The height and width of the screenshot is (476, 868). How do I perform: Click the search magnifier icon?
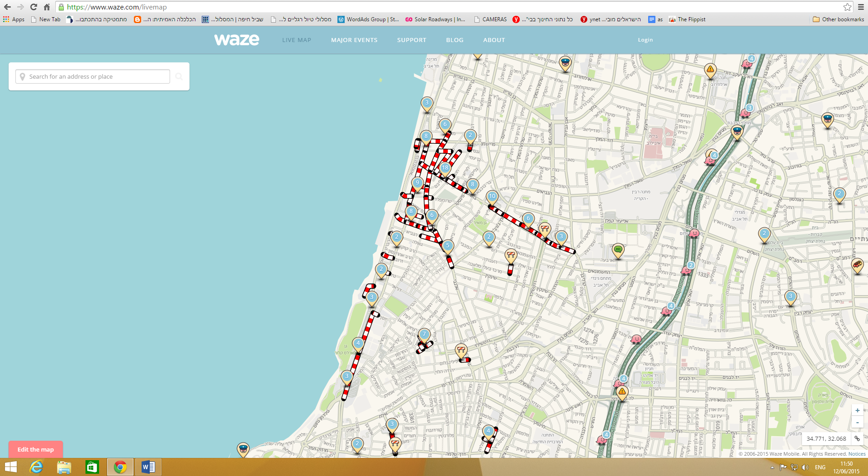(x=179, y=76)
